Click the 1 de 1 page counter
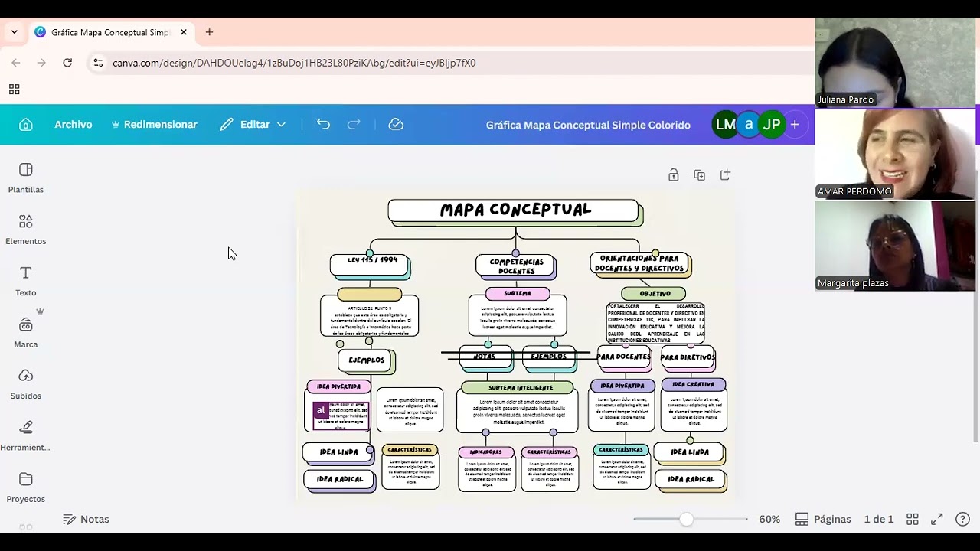 (x=879, y=519)
